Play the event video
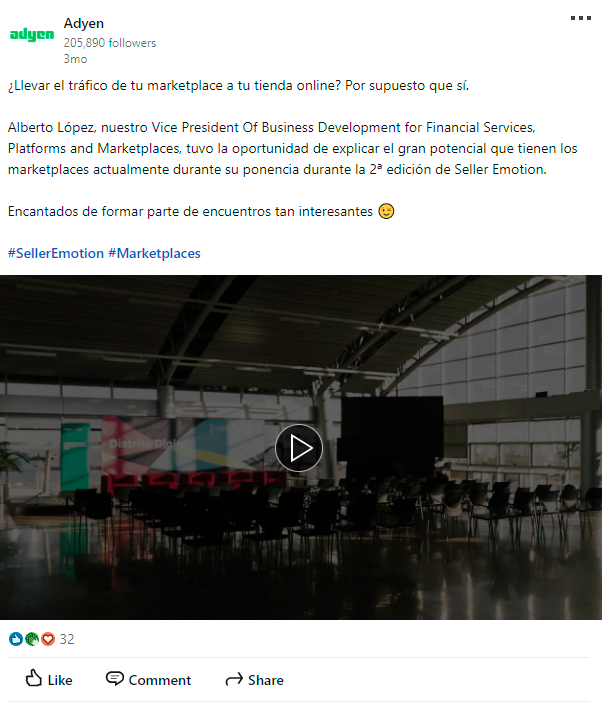602x717 pixels. 299,448
